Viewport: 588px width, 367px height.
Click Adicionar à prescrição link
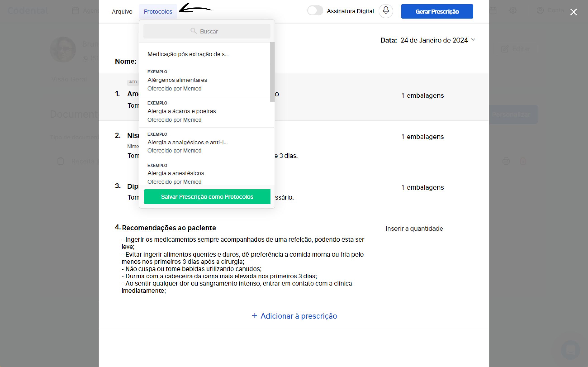298,316
